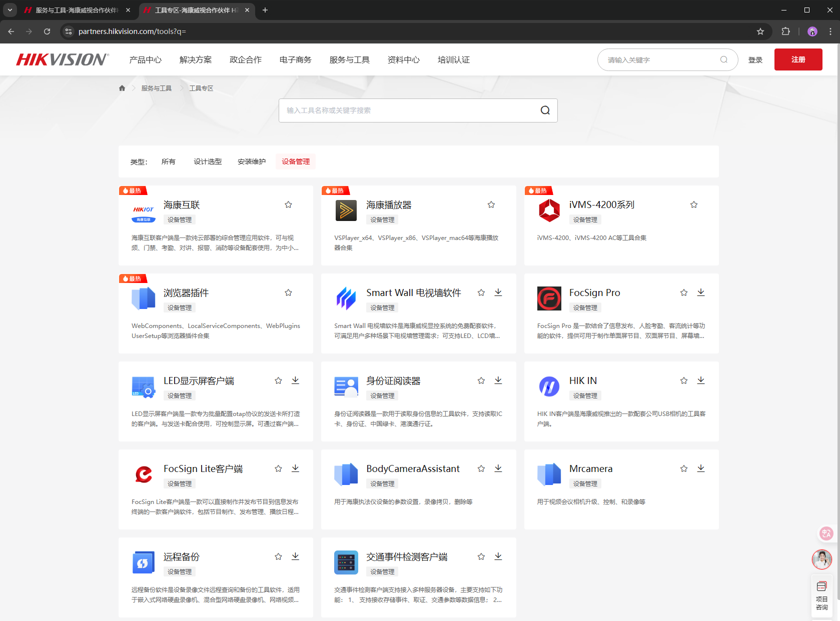Toggle favorite star for 浏览器插件
The height and width of the screenshot is (621, 840).
click(x=288, y=292)
